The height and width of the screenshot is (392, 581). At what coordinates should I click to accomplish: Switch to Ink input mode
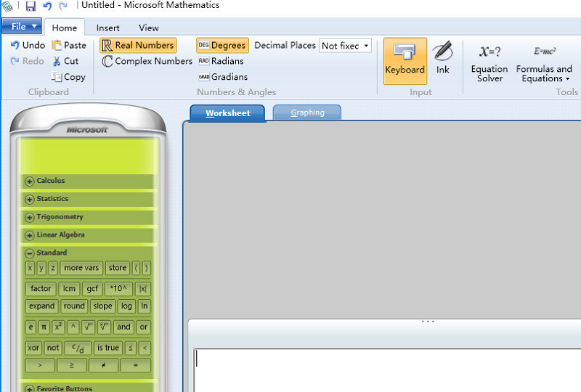tap(442, 58)
